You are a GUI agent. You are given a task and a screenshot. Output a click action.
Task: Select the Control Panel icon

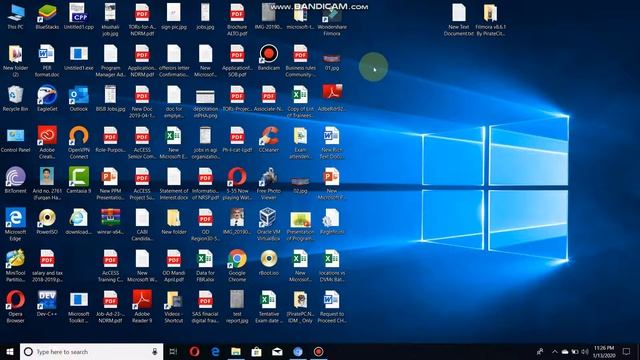16,140
